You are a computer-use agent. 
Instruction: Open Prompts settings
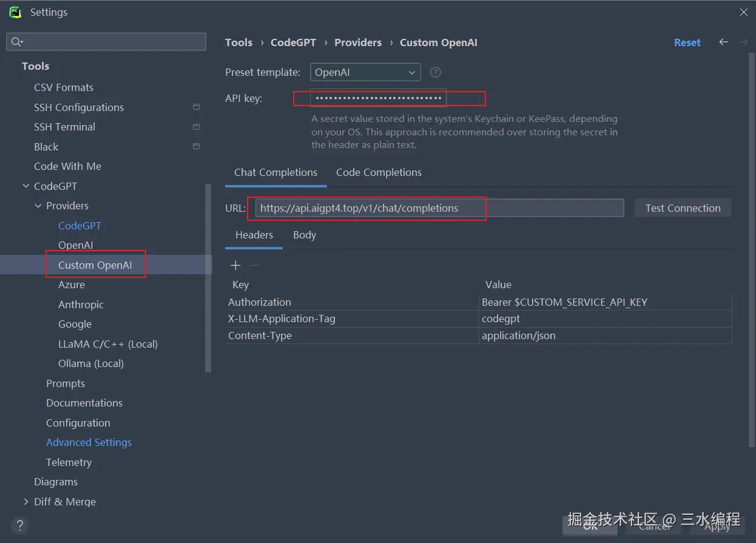[66, 383]
